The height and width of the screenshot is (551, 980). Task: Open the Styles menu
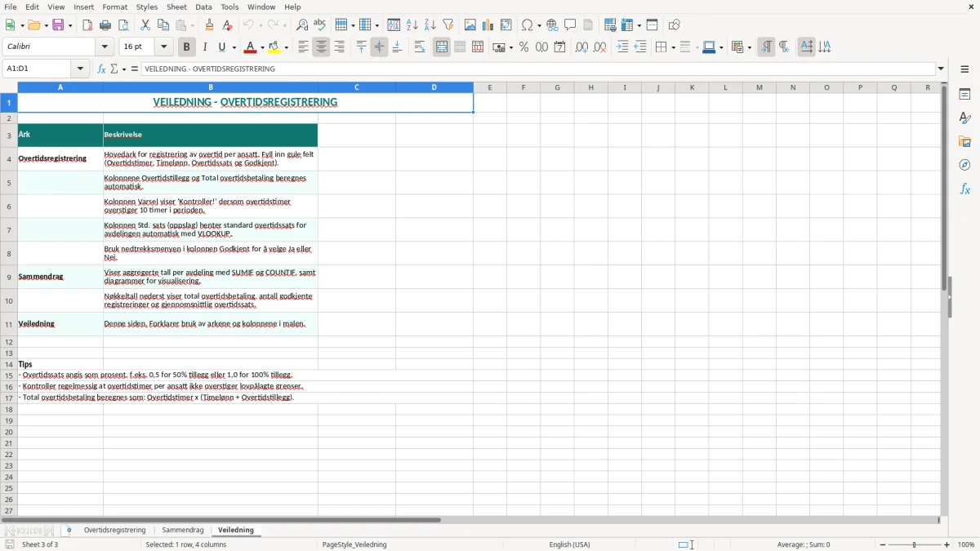pos(147,7)
